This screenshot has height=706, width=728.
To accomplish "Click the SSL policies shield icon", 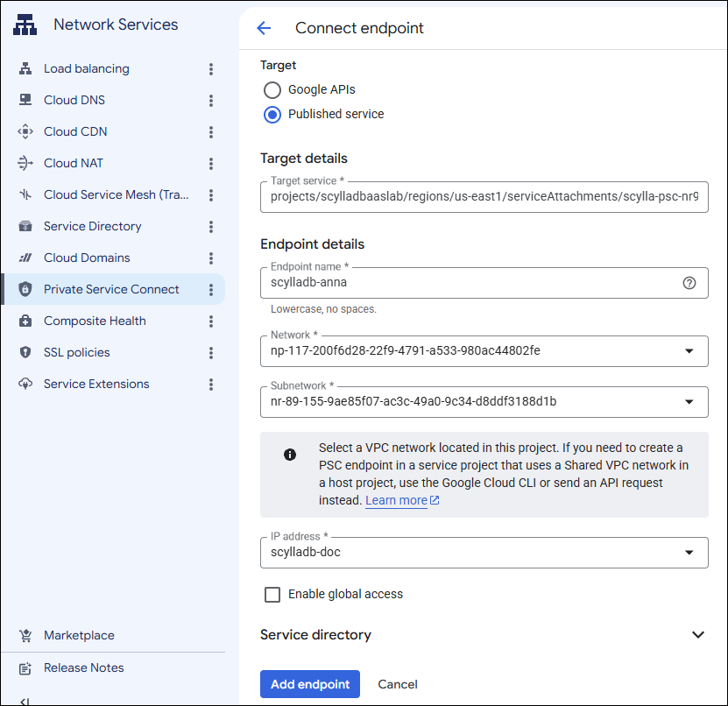I will 25,352.
